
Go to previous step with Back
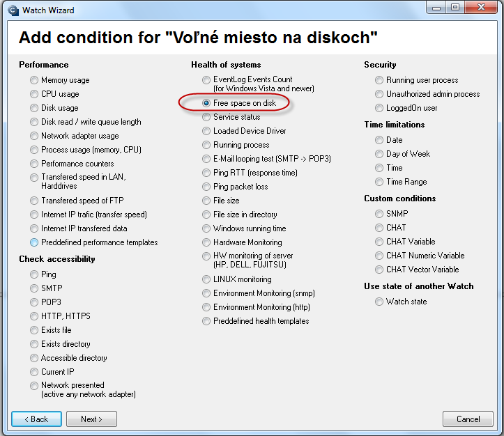click(x=37, y=419)
